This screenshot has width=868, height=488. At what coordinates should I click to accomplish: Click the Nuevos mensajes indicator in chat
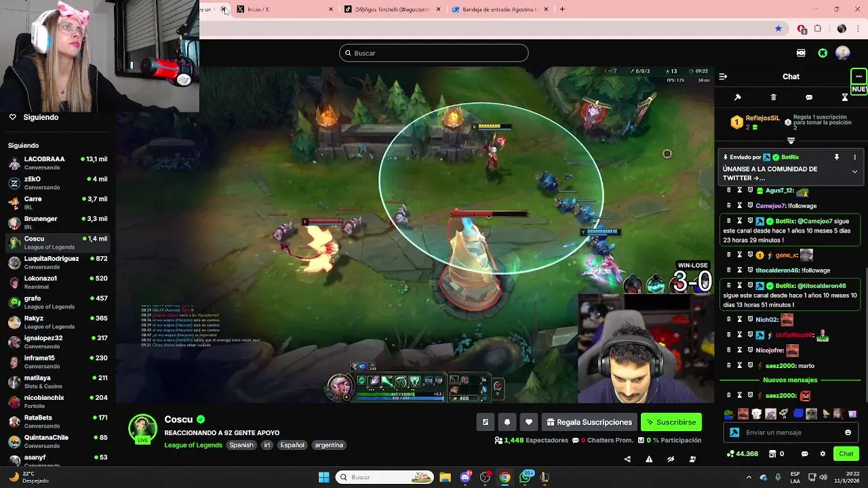790,380
